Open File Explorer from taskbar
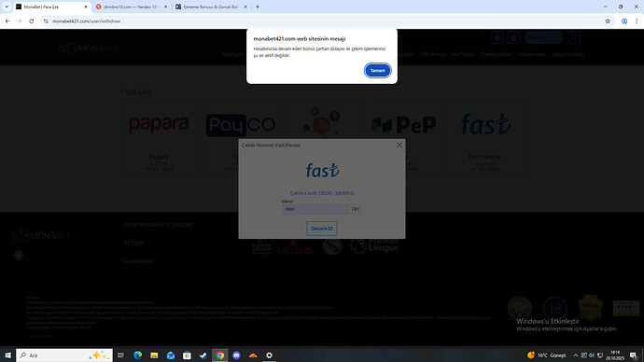 154,355
